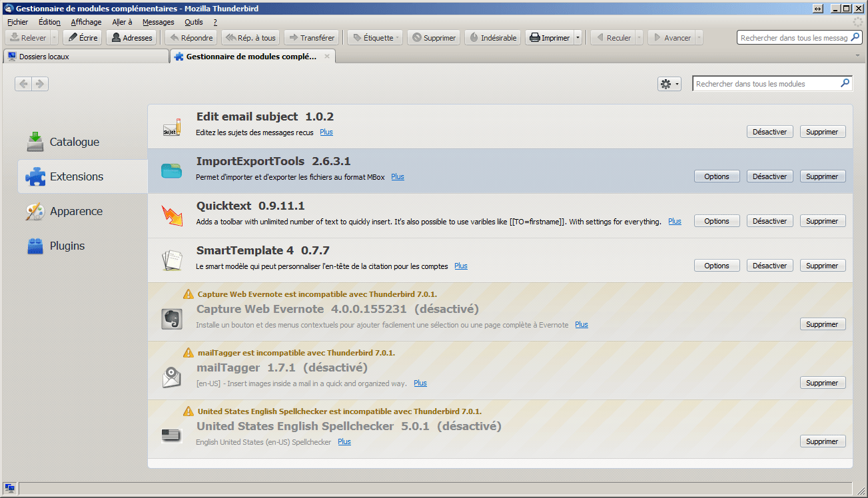868x498 pixels.
Task: Compose a message with Écrire
Action: 83,38
